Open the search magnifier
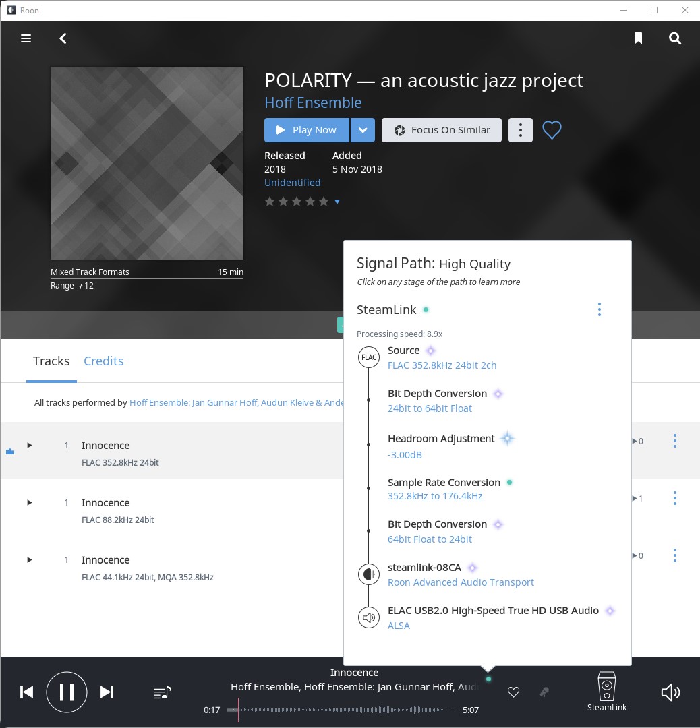Viewport: 700px width, 728px height. point(675,38)
